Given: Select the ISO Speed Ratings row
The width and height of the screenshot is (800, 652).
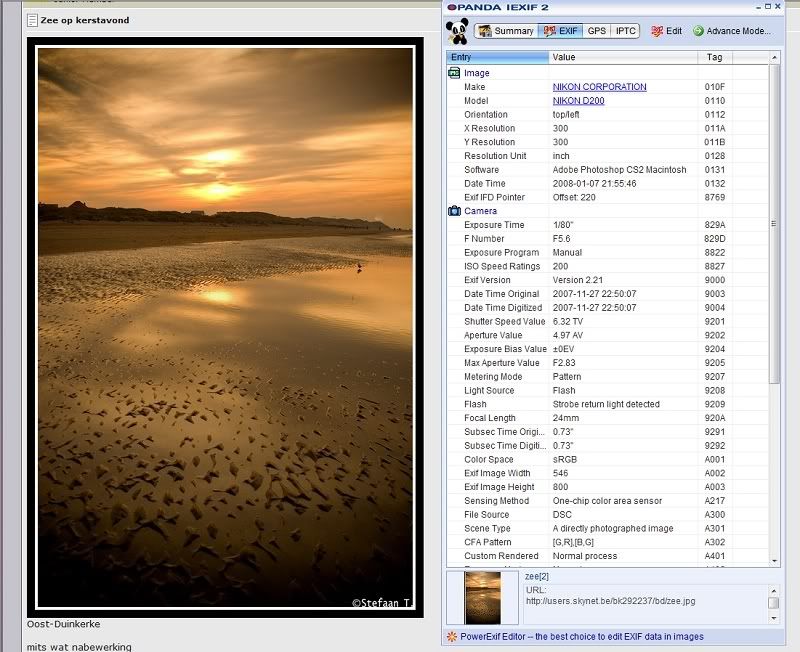Looking at the screenshot, I should tap(607, 266).
